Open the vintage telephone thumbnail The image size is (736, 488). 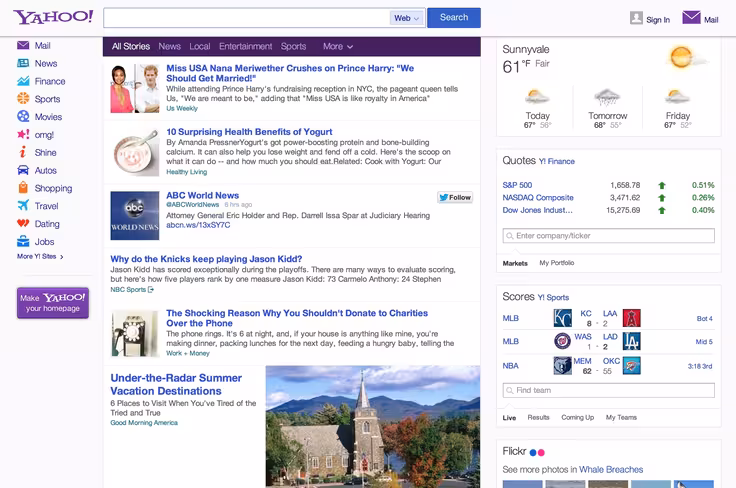[135, 334]
